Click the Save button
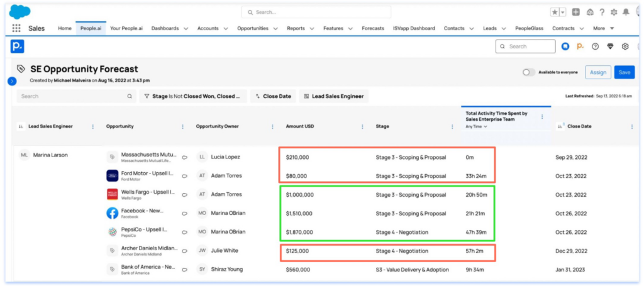The height and width of the screenshot is (286, 644). [x=624, y=72]
